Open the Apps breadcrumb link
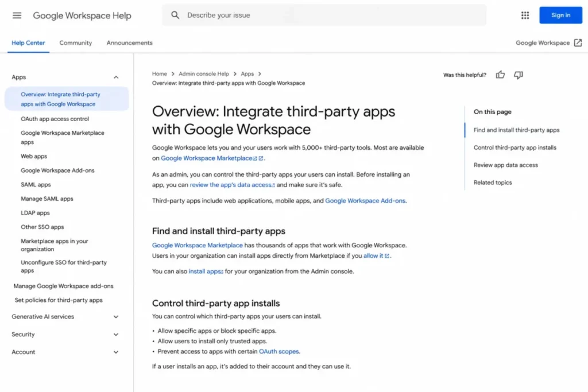 pos(247,74)
